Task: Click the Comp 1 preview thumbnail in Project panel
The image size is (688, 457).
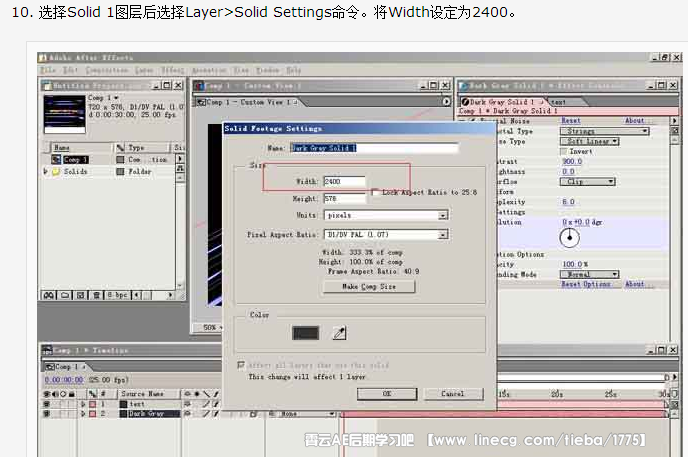Action: 64,114
